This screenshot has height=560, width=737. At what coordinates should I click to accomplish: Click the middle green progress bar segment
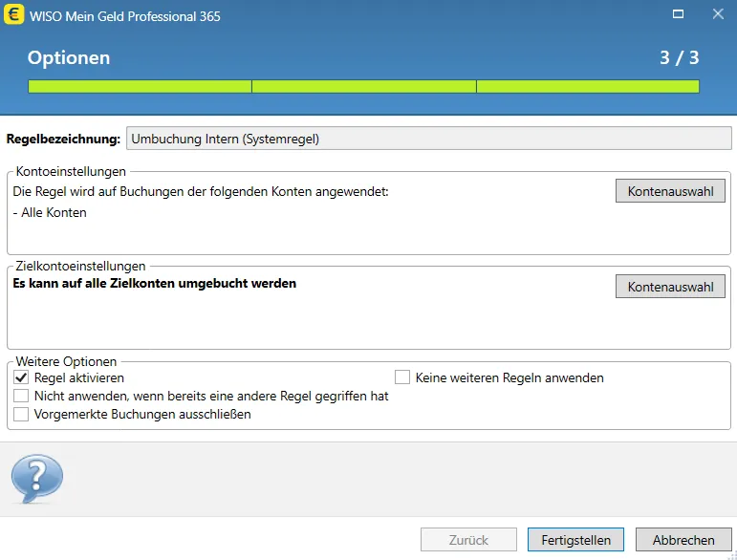pos(364,86)
